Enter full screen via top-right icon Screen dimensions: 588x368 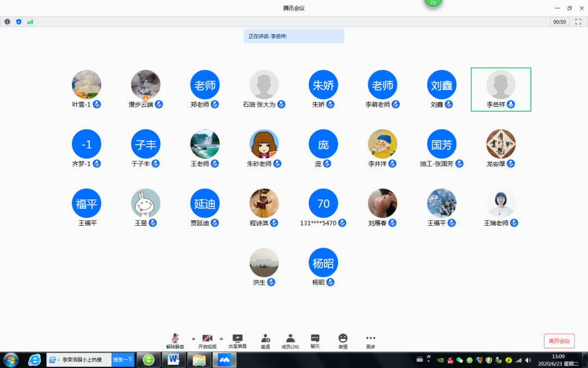click(578, 22)
